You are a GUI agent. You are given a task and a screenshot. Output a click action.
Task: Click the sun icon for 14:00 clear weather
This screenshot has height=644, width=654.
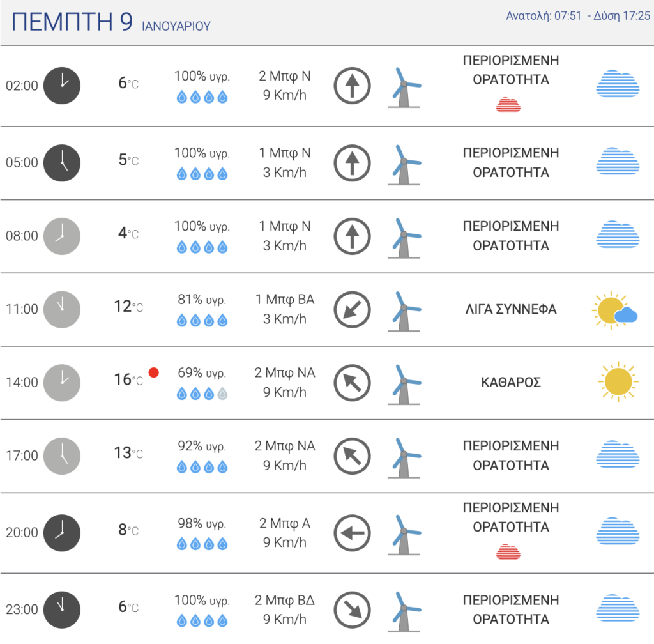point(618,381)
